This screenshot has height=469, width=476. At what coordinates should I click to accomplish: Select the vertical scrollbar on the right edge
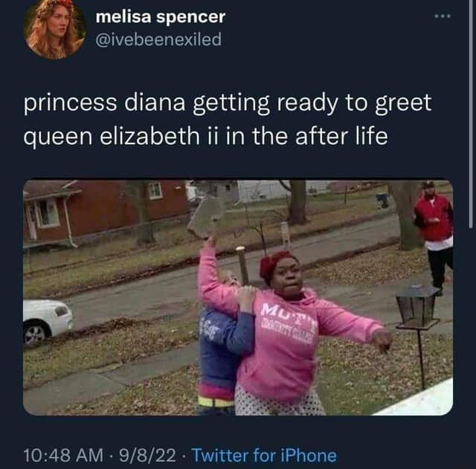[x=471, y=114]
